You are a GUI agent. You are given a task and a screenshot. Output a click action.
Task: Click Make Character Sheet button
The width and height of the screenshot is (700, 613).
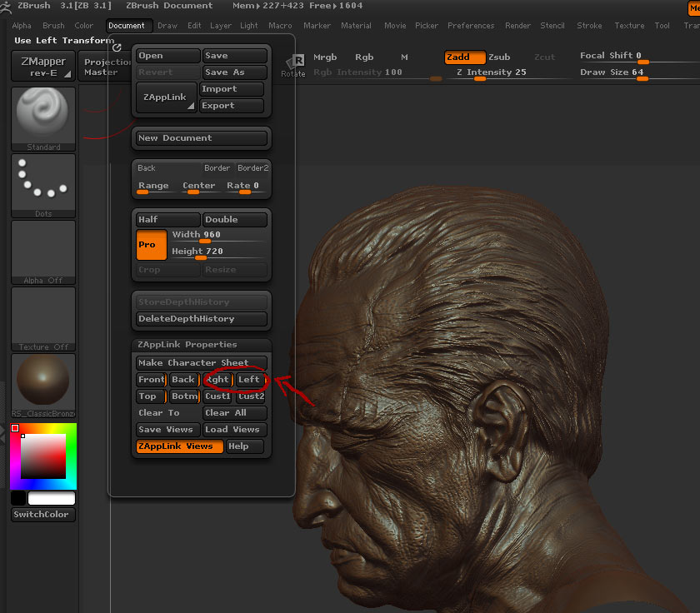point(202,362)
